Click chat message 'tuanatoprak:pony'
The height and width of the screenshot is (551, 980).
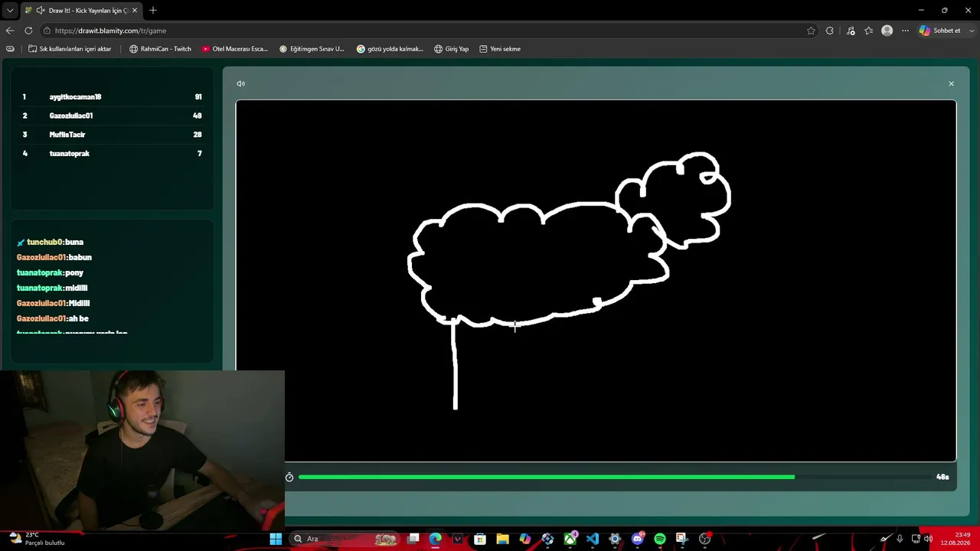point(50,272)
